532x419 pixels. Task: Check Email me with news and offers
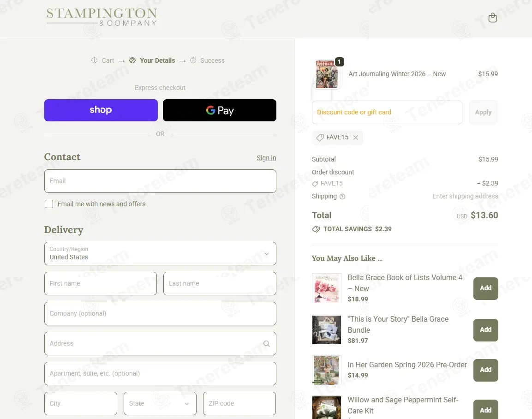point(49,204)
